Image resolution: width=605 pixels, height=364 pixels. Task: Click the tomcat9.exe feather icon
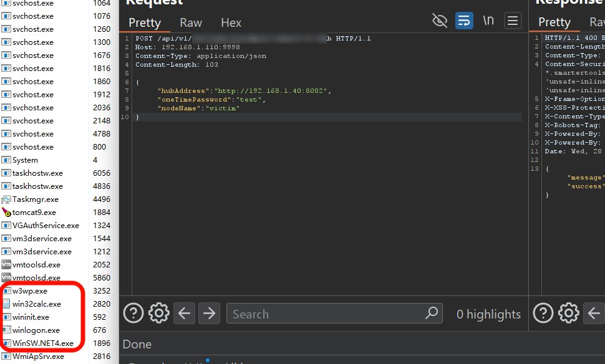click(6, 212)
